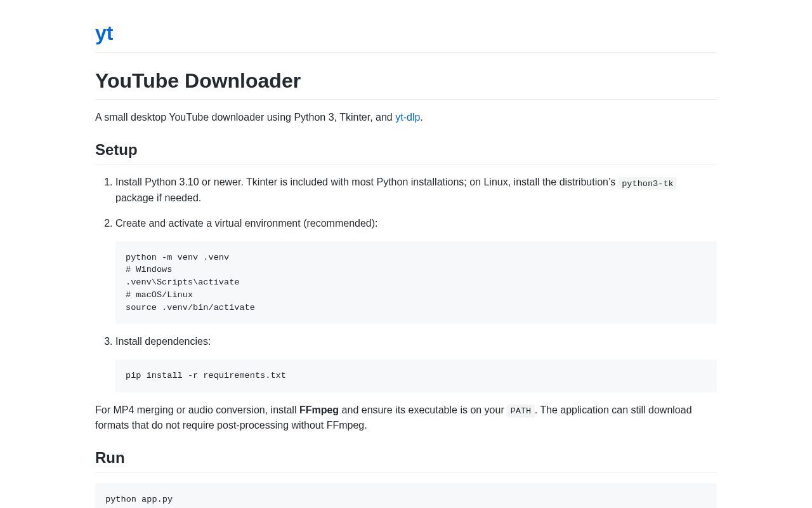Click the Run section heading
The height and width of the screenshot is (508, 812).
click(x=110, y=458)
